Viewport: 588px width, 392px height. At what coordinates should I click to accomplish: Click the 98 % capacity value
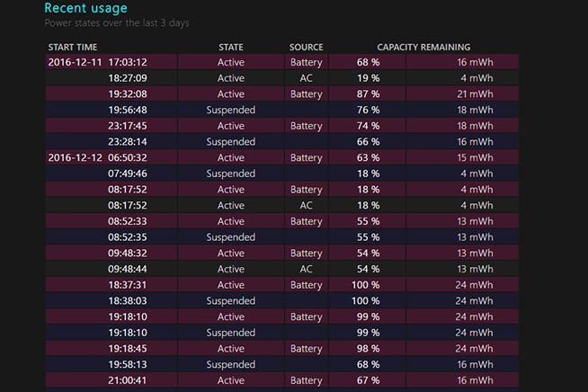coord(368,349)
